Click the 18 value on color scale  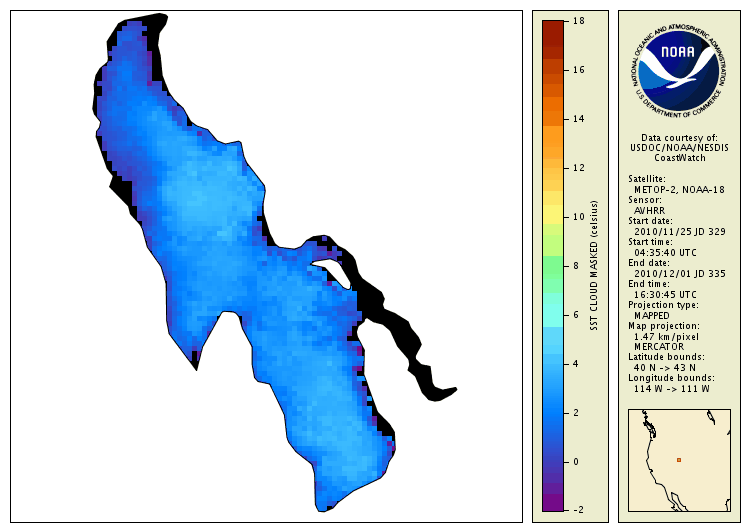coord(579,21)
